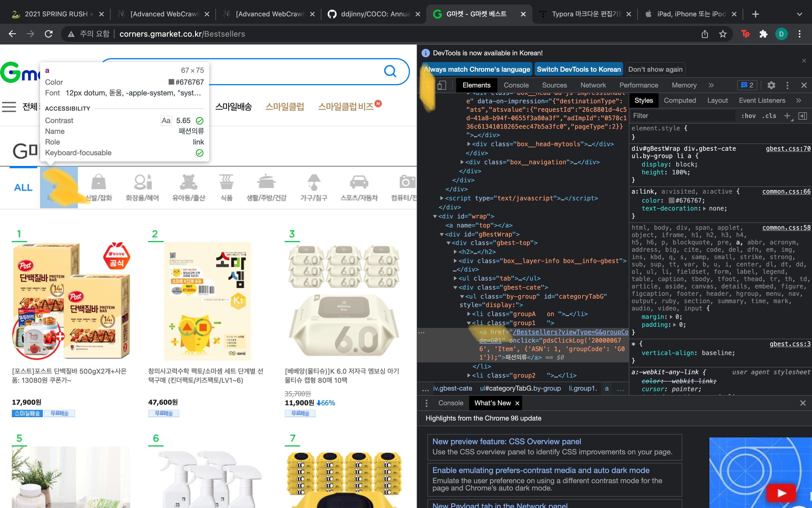Open the 스마일배송 navigation link
The image size is (812, 508).
[x=233, y=107]
